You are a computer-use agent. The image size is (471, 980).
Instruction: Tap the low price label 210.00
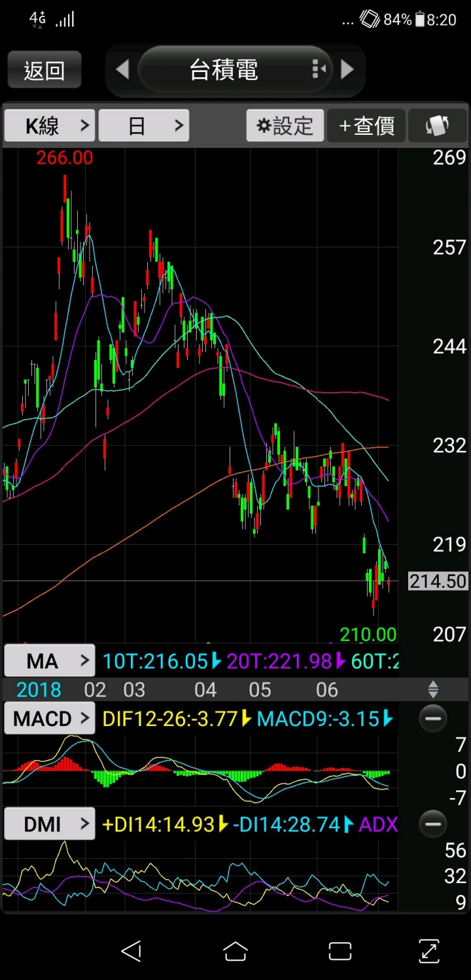tap(368, 634)
